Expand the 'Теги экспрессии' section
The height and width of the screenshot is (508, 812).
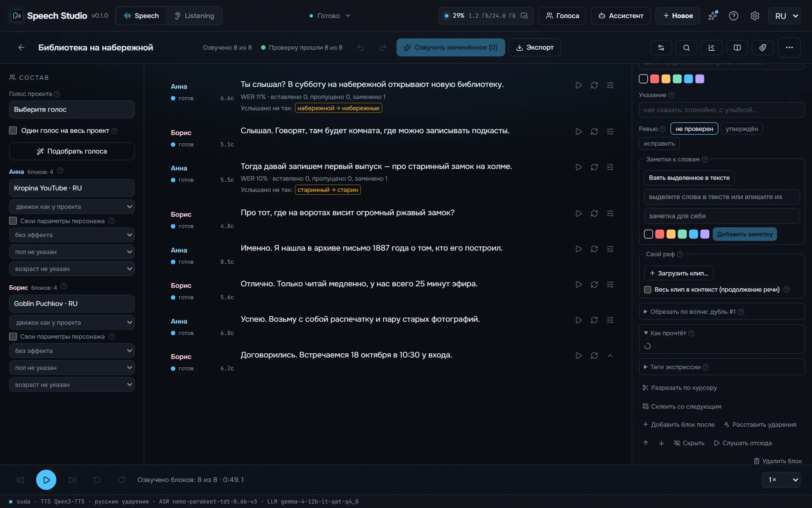point(722,367)
